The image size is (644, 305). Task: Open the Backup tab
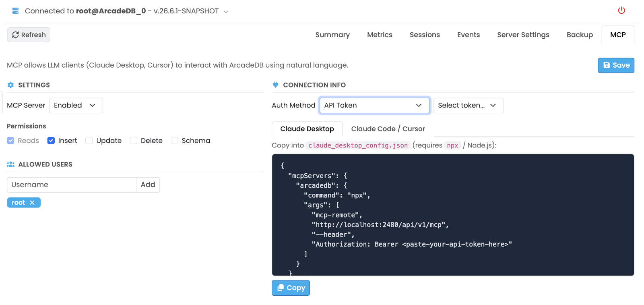coord(580,35)
